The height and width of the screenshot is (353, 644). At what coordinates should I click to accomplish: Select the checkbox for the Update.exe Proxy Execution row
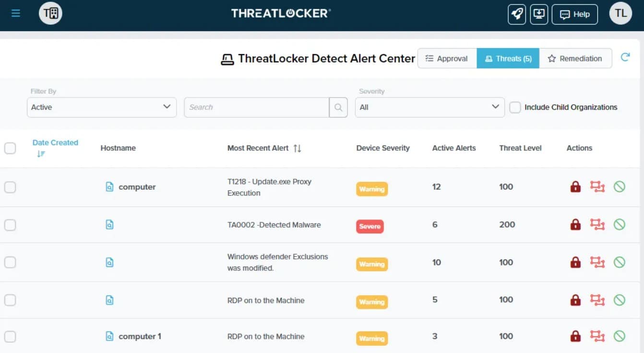point(10,187)
